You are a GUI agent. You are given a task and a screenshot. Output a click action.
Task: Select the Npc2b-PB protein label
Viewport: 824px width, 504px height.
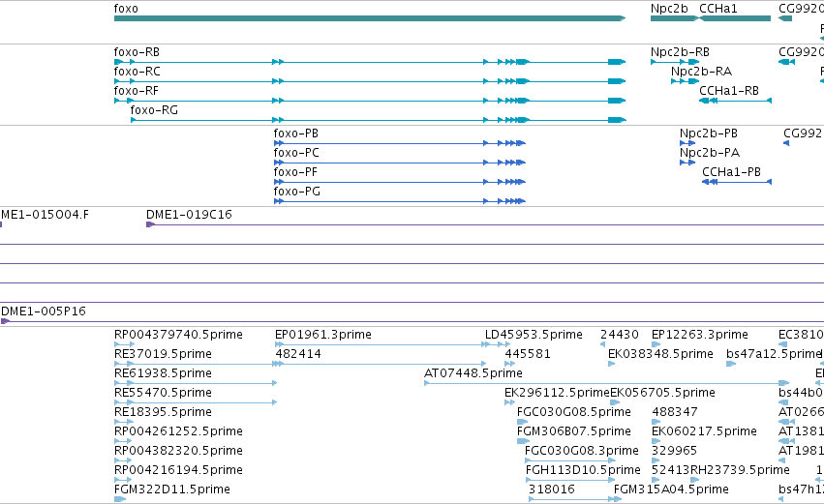[x=709, y=133]
